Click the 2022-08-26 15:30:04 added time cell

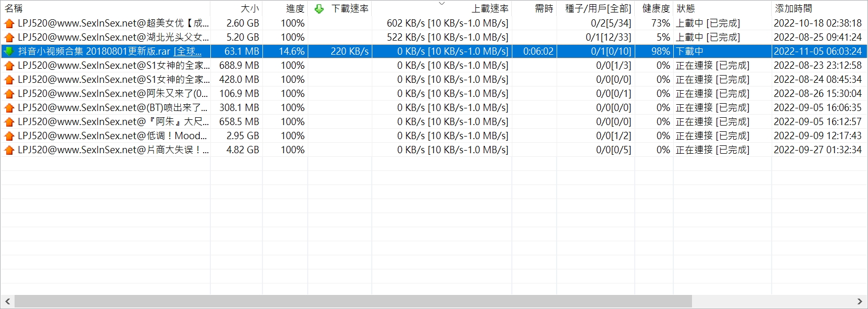[x=819, y=94]
